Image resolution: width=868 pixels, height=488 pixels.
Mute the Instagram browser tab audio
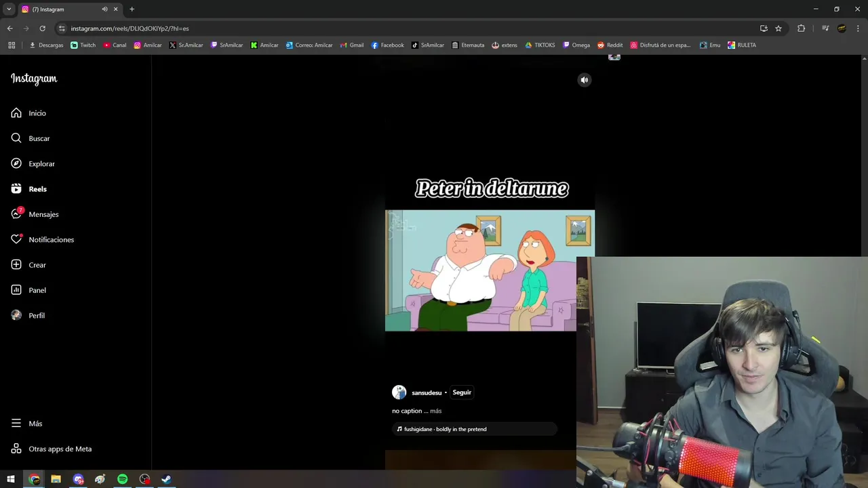(104, 9)
